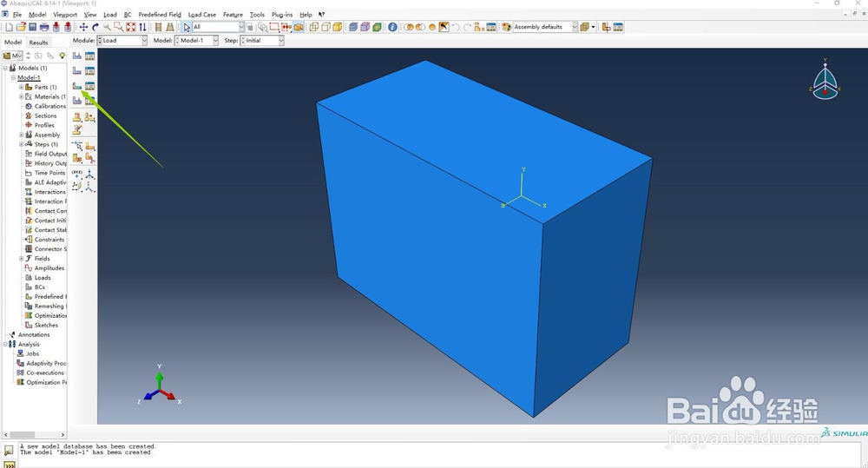Click the Create Load tool icon

(77, 56)
